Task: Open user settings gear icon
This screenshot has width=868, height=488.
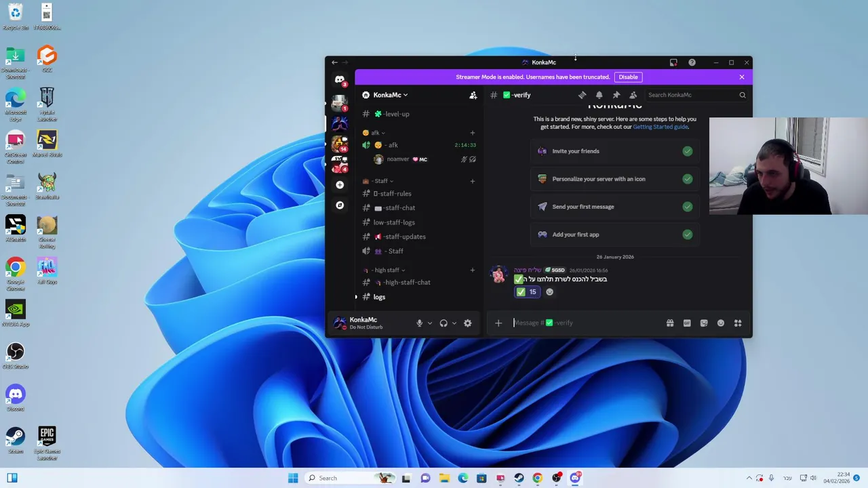Action: coord(467,323)
